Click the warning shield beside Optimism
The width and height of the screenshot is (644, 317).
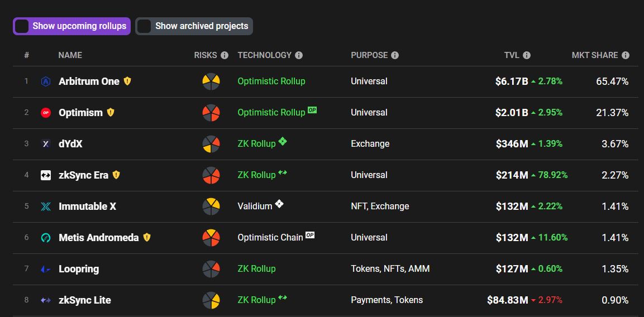pos(111,112)
